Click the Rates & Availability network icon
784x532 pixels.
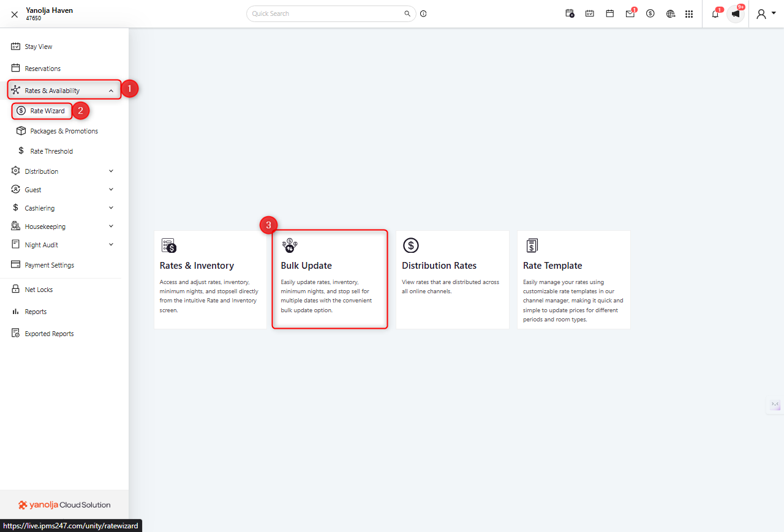tap(15, 91)
